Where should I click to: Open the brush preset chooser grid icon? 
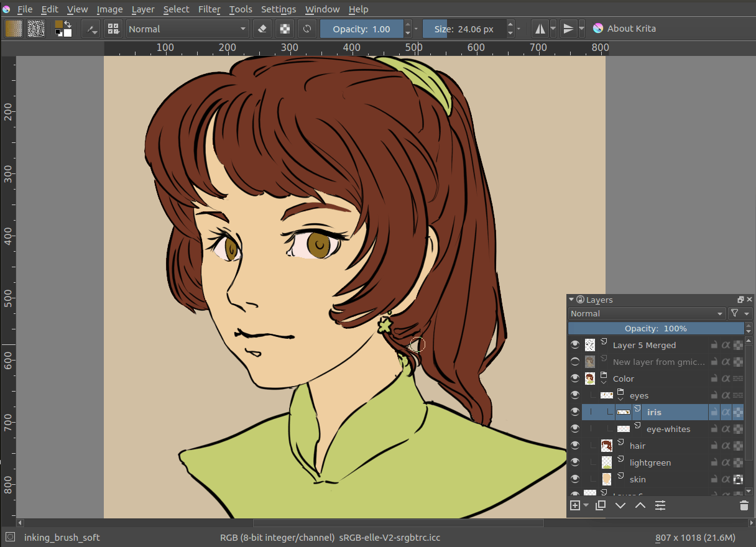point(113,29)
